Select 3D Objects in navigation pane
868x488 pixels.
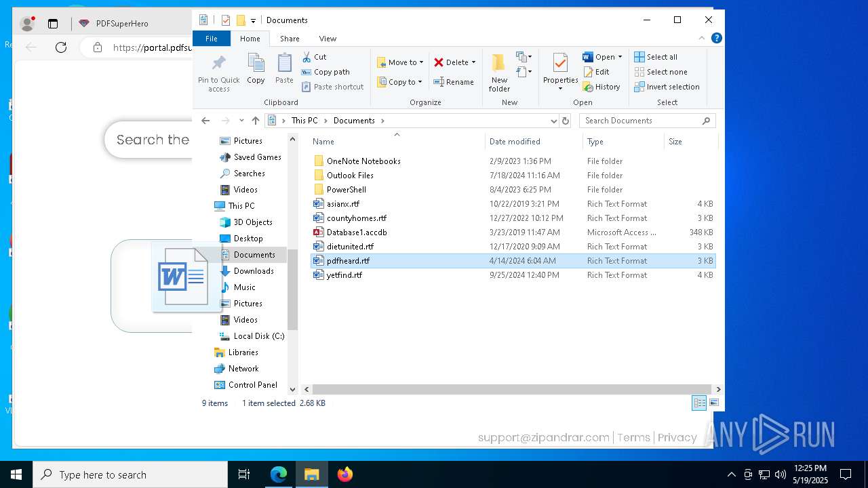253,222
